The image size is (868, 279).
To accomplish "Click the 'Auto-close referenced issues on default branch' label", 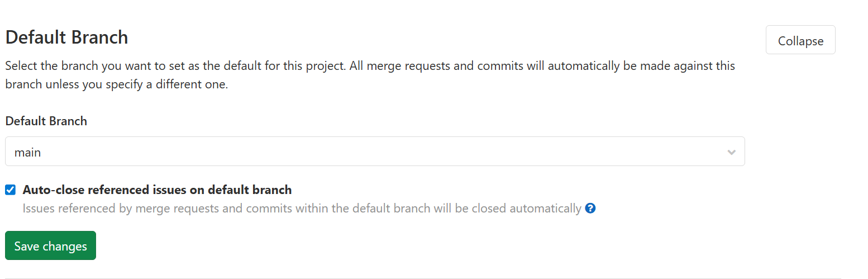I will click(x=157, y=190).
